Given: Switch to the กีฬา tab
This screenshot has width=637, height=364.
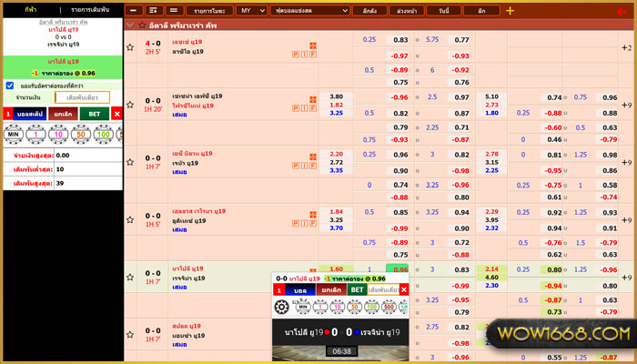Looking at the screenshot, I should (31, 7).
